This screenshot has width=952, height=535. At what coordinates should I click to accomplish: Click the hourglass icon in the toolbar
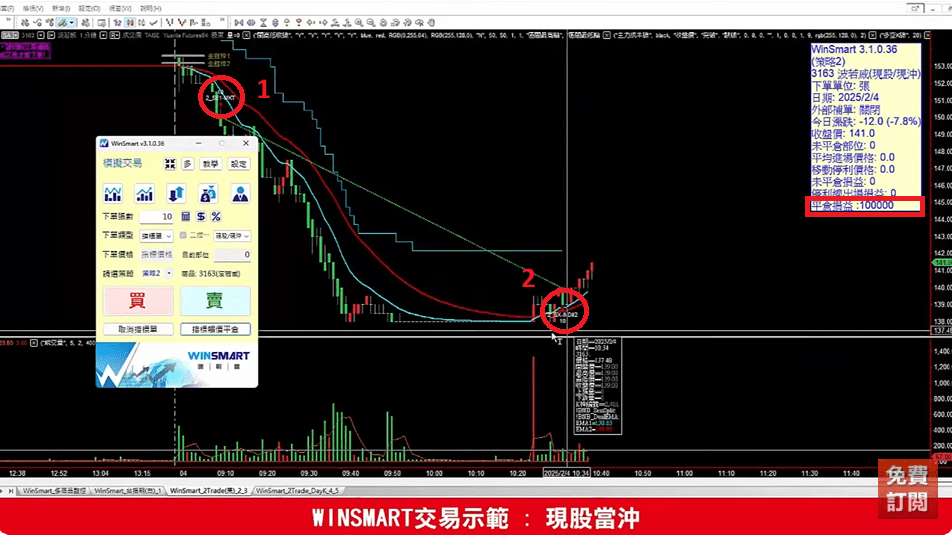coord(264,22)
